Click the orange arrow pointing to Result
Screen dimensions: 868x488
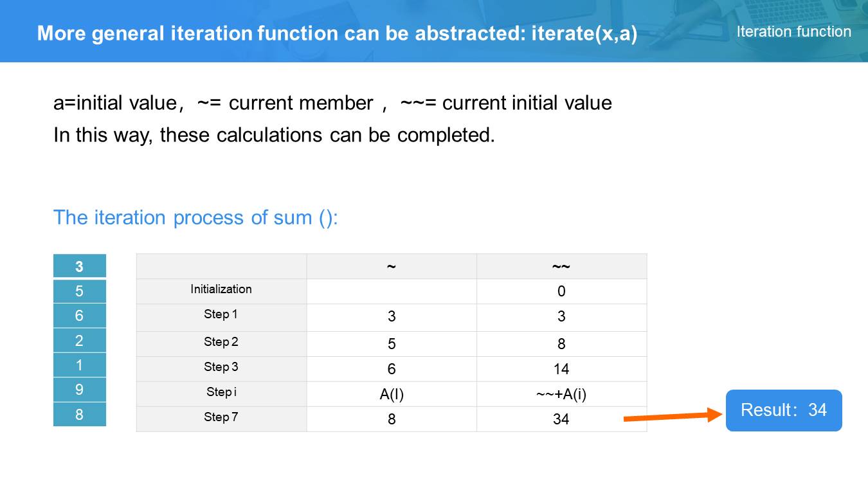674,417
